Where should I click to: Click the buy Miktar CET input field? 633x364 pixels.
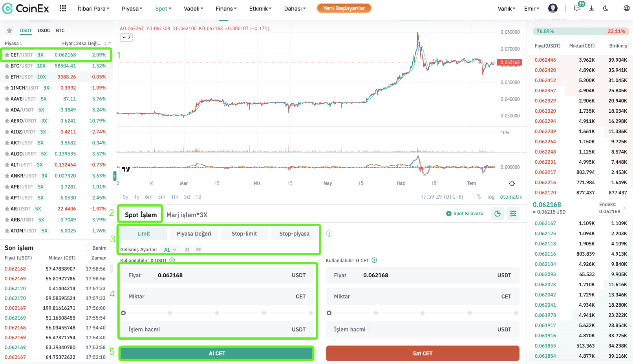click(217, 296)
